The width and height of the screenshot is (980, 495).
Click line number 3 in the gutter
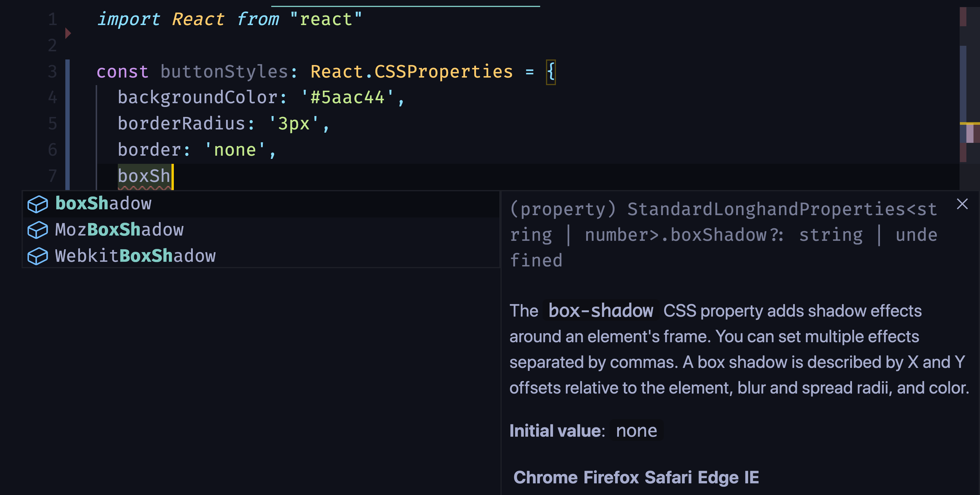52,72
